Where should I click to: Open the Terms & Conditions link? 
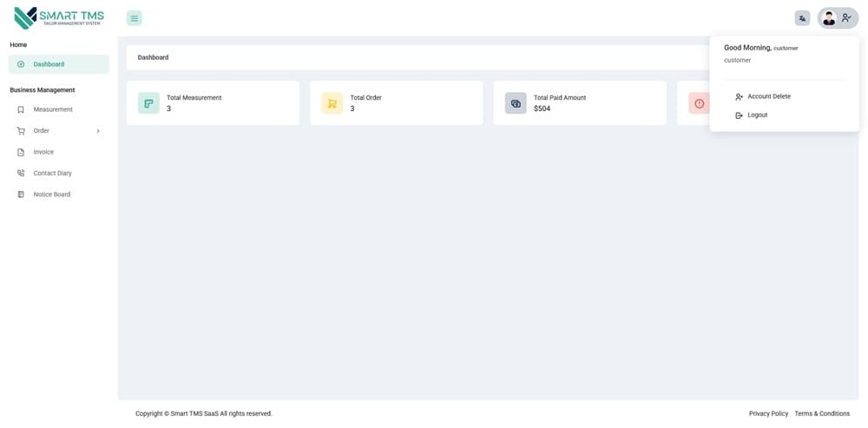[822, 413]
